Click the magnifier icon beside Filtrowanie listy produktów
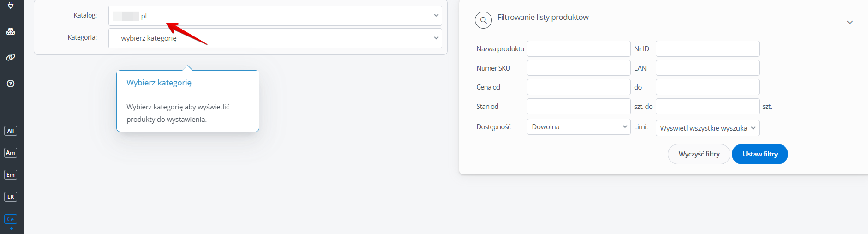This screenshot has width=868, height=234. pos(483,20)
